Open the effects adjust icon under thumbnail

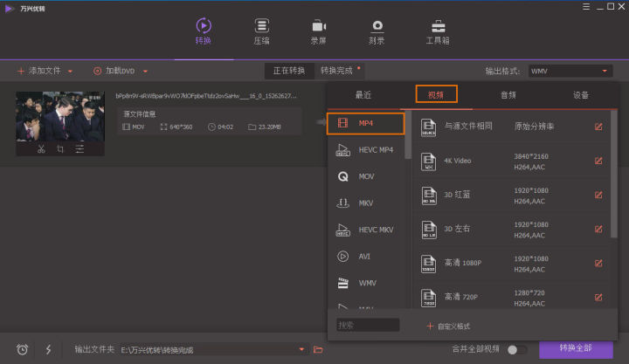coord(79,149)
